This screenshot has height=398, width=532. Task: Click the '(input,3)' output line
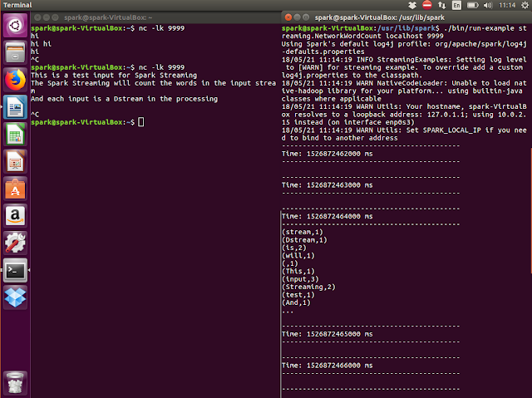pos(300,279)
